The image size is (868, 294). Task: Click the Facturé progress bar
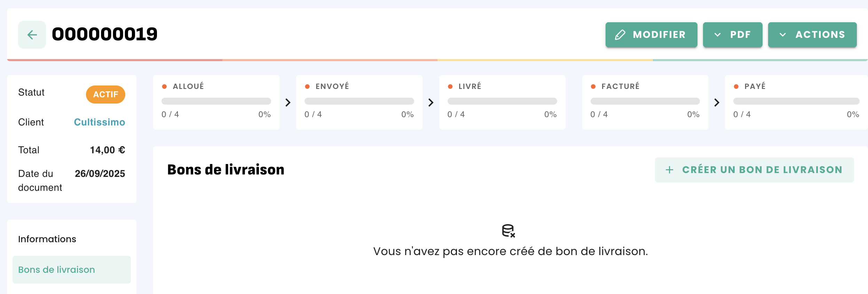[645, 101]
